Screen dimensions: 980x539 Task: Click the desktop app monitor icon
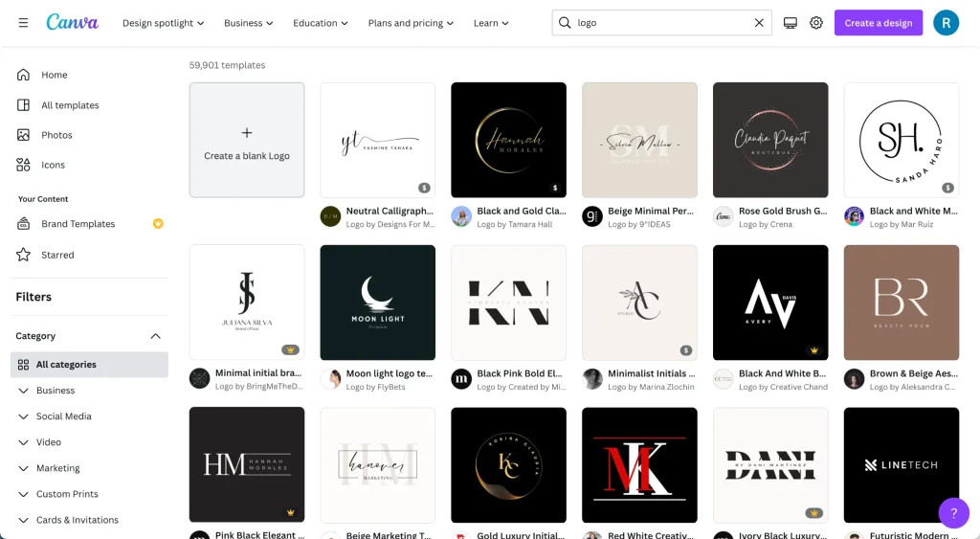click(x=790, y=23)
